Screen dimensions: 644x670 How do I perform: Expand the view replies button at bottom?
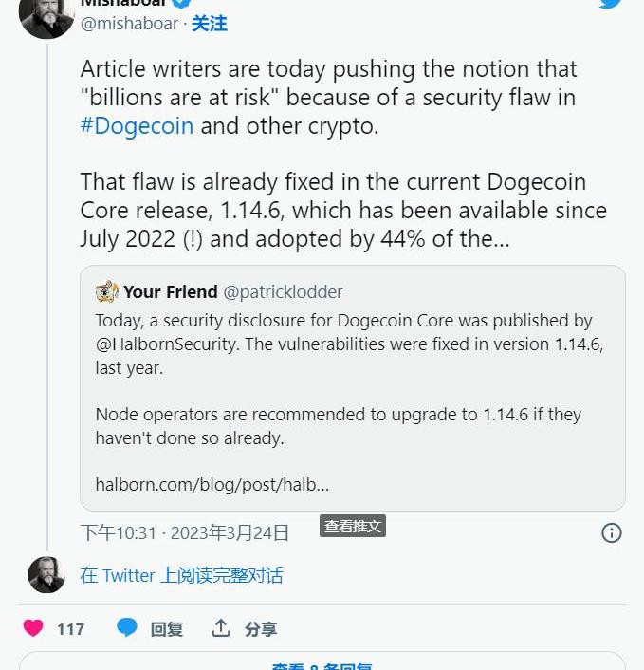click(x=322, y=662)
